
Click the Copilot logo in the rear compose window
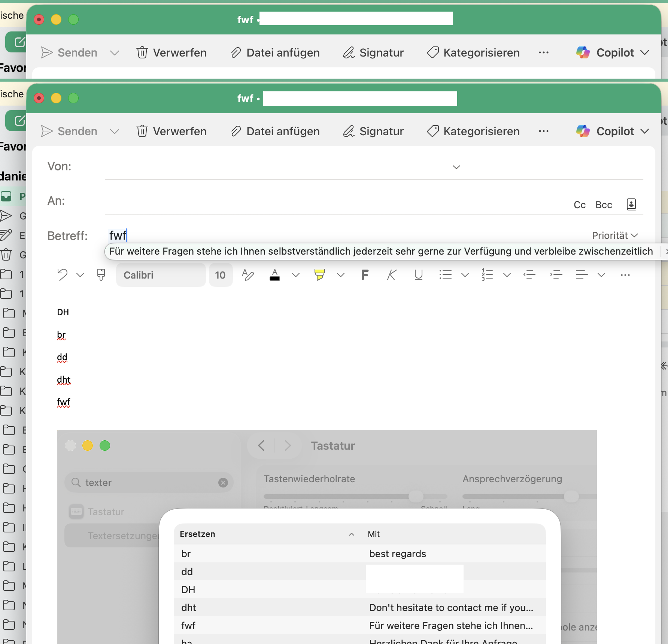coord(583,53)
